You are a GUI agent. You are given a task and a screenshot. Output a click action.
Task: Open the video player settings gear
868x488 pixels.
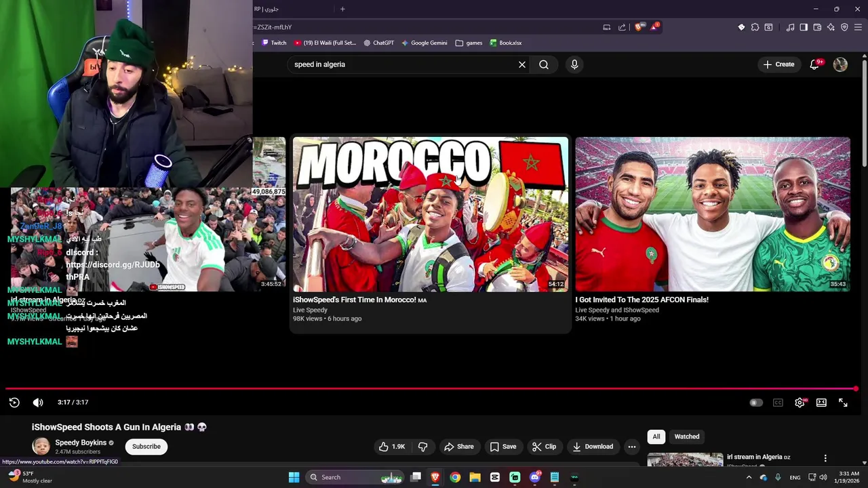800,403
